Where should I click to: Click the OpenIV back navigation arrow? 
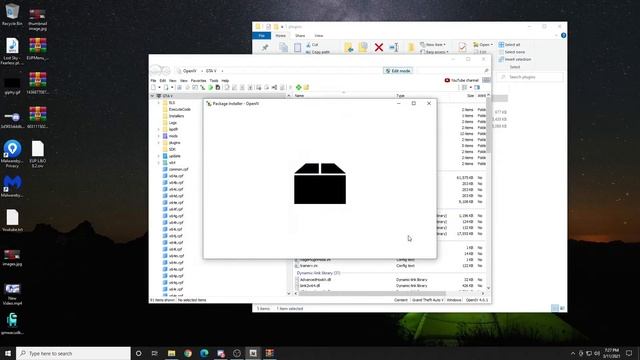(156, 70)
